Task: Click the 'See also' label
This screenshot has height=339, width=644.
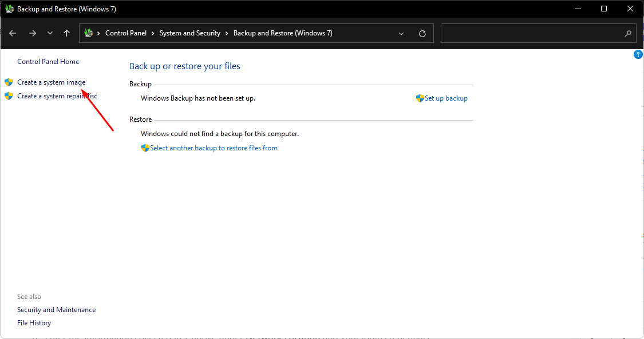Action: click(x=29, y=296)
